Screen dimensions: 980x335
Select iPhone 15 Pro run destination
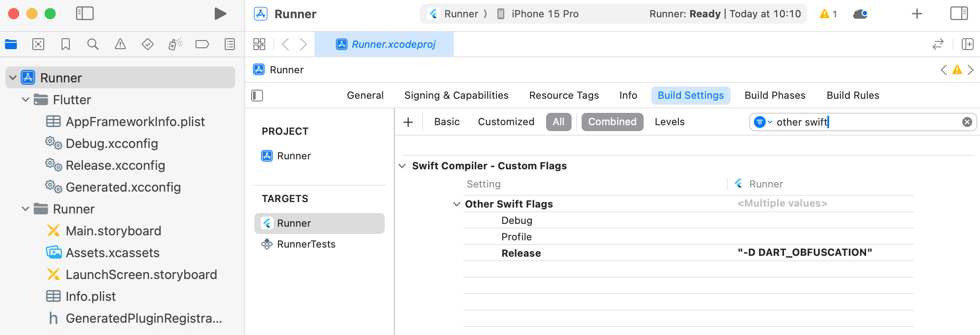coord(537,14)
